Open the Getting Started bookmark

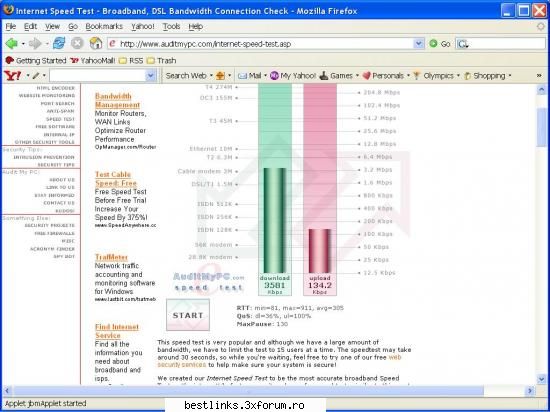pyautogui.click(x=35, y=61)
